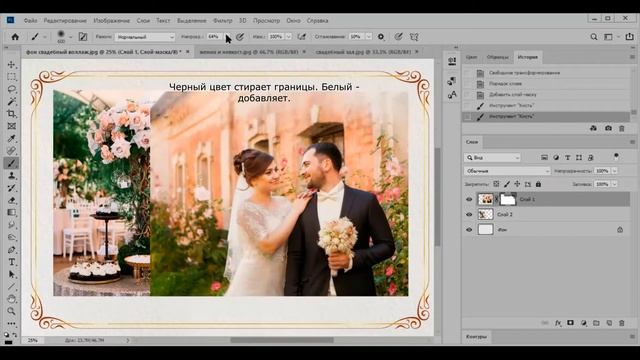The width and height of the screenshot is (640, 360).
Task: Select the Clone Stamp tool
Action: pos(11,176)
